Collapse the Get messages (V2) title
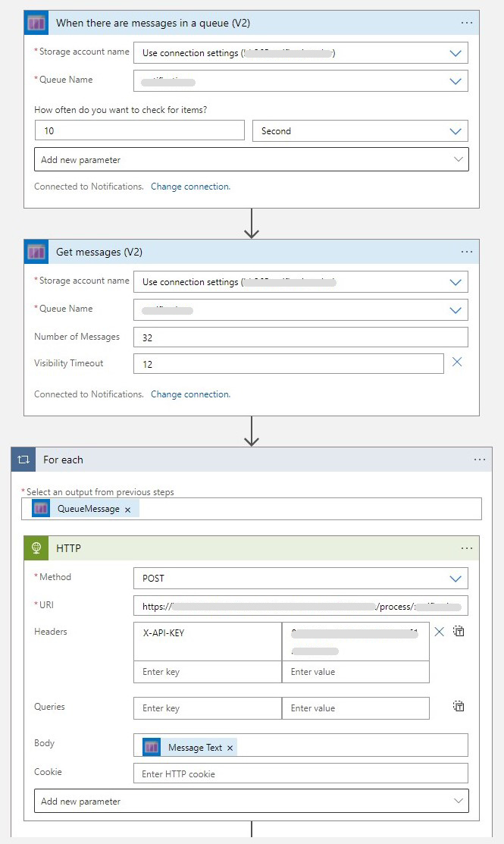504x844 pixels. (99, 252)
